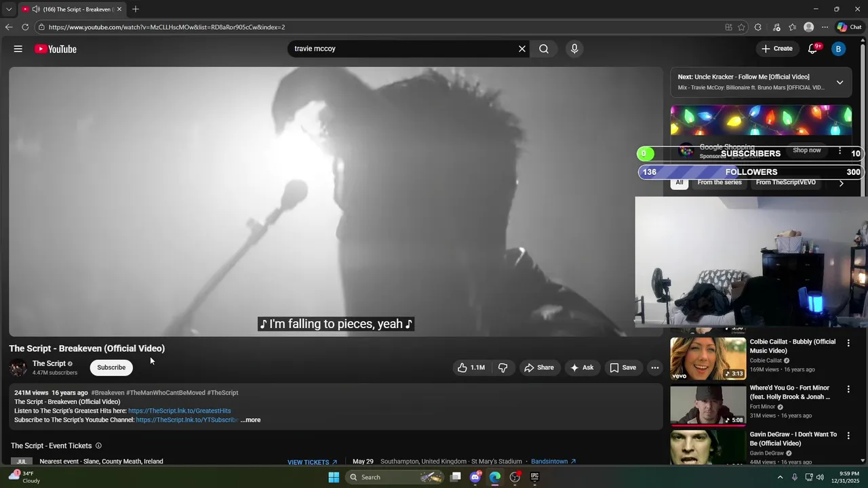Open a new browser tab
This screenshot has width=868, height=488.
point(136,9)
